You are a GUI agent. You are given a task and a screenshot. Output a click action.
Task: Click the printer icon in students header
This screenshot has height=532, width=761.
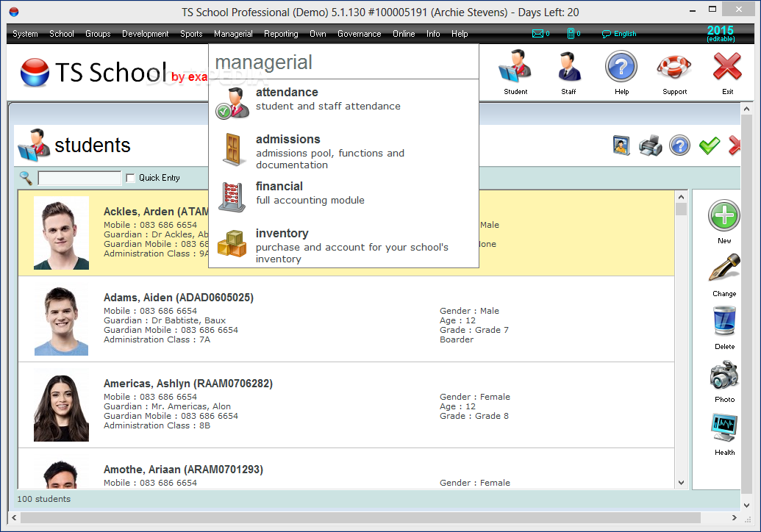tap(651, 145)
